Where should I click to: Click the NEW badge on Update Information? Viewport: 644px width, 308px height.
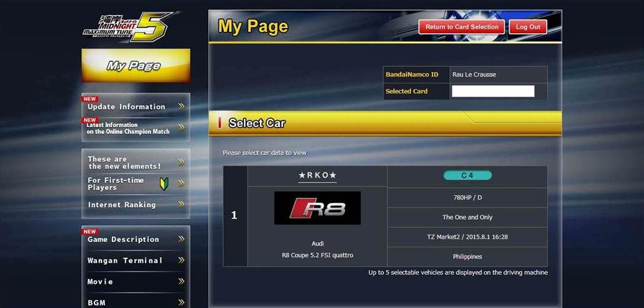(90, 99)
